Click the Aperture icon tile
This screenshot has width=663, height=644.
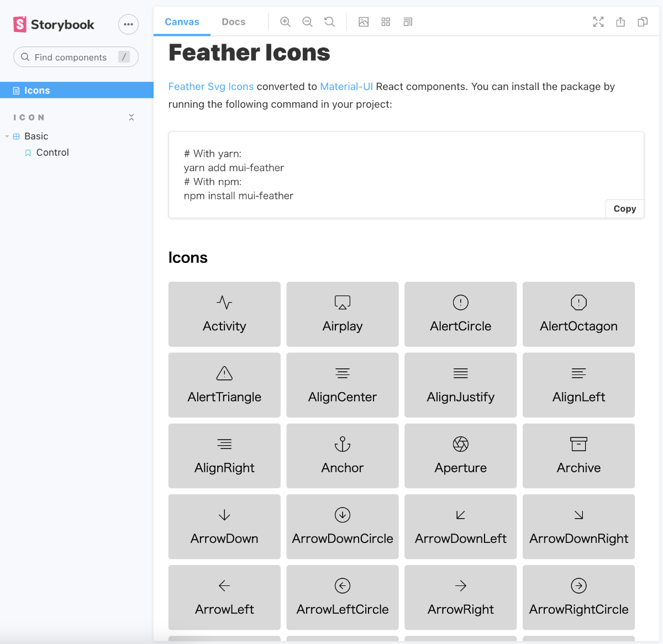pyautogui.click(x=461, y=456)
